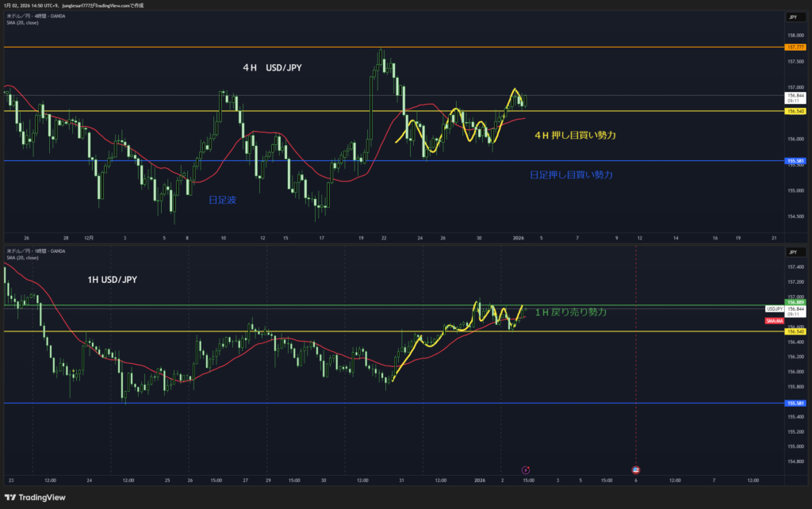
Task: Select the '4H USD/JPY' white title text
Action: tap(272, 68)
